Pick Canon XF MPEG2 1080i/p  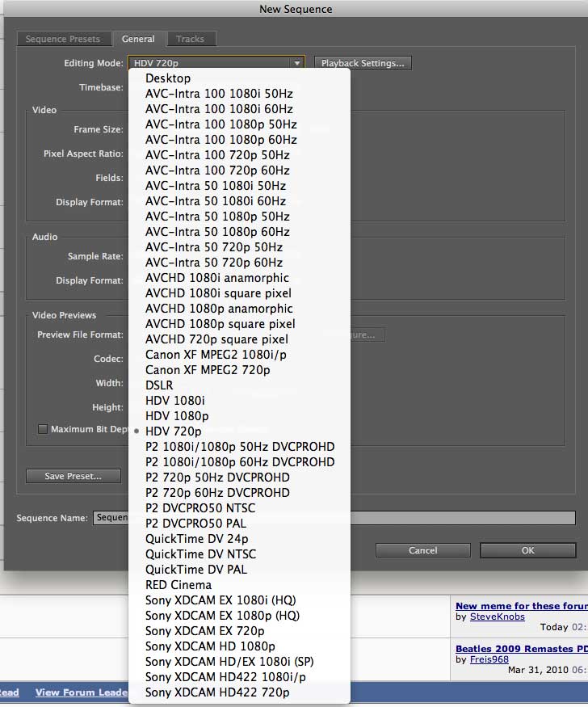coord(239,355)
